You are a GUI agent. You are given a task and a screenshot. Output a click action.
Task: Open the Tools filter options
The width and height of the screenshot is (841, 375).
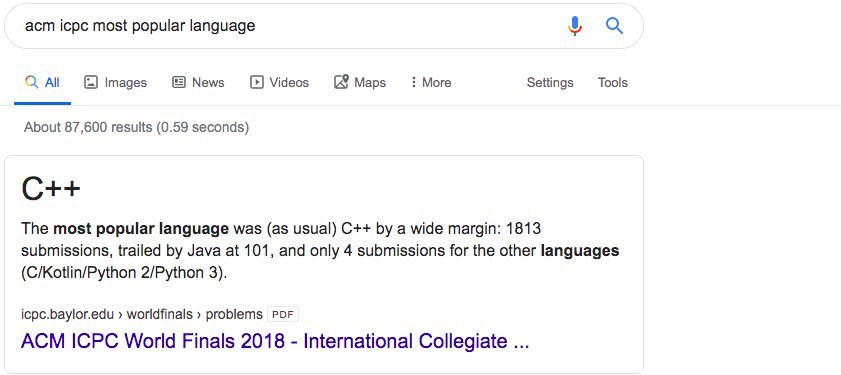[613, 82]
